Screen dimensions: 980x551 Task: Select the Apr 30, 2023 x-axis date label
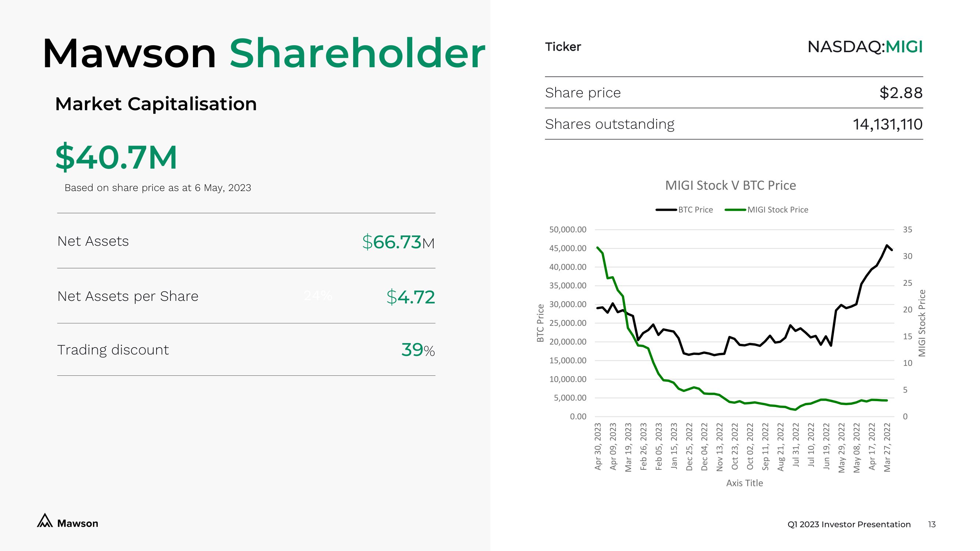(597, 446)
